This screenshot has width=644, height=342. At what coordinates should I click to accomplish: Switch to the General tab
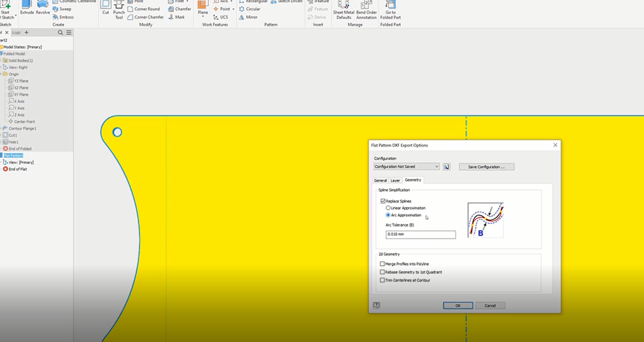(x=380, y=181)
